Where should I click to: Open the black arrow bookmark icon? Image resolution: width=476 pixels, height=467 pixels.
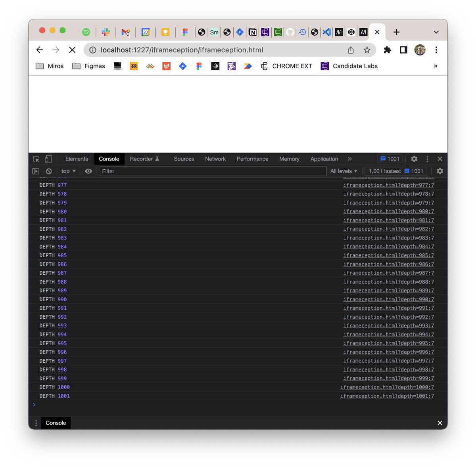point(215,66)
